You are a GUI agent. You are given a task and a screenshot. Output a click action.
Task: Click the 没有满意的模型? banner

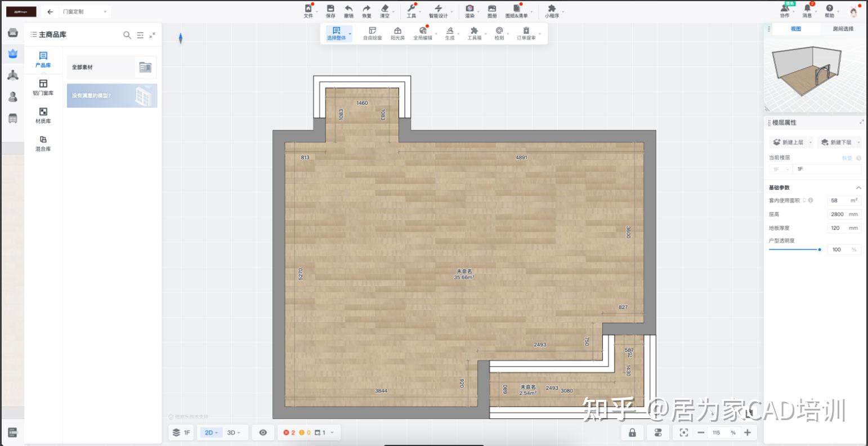click(112, 96)
